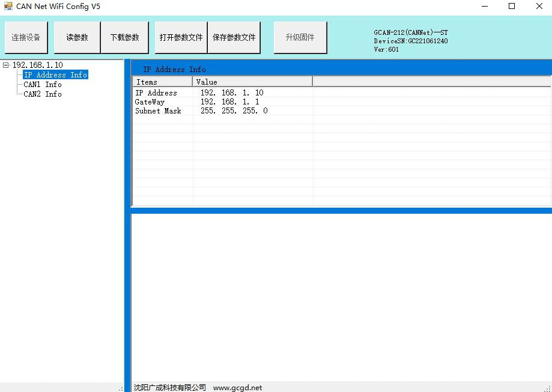Collapse the 192.168.1.10 tree node
Viewport: 552px width, 392px height.
click(6, 65)
